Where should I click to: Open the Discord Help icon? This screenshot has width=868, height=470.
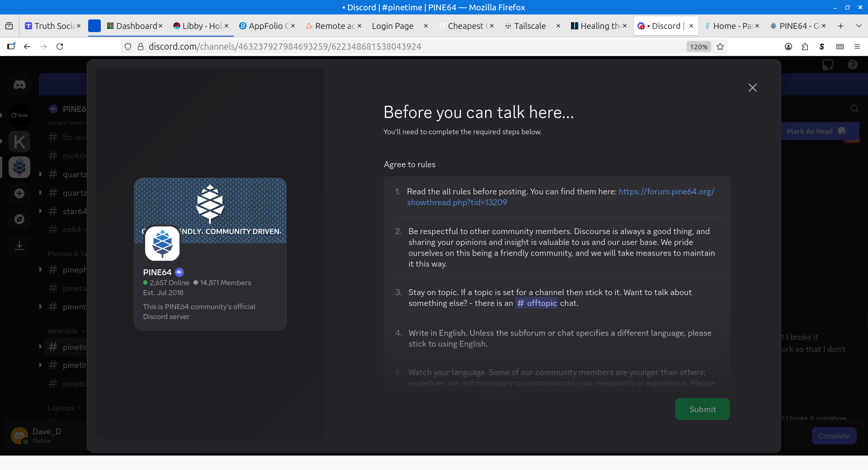853,65
